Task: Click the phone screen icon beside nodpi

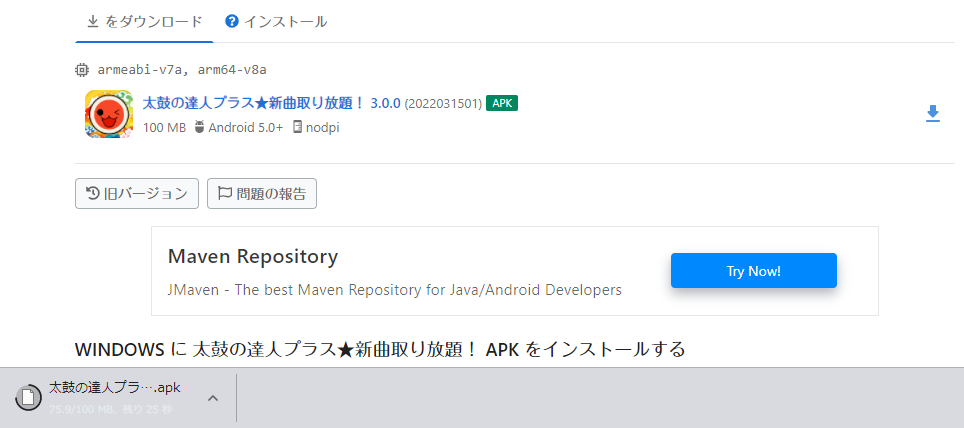Action: (x=298, y=127)
